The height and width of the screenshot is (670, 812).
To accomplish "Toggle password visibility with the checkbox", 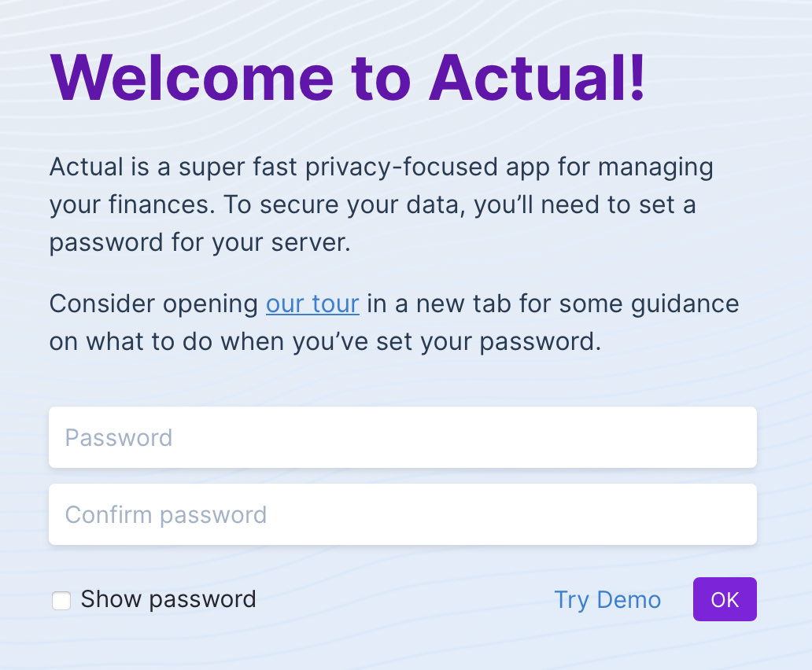I will point(61,601).
